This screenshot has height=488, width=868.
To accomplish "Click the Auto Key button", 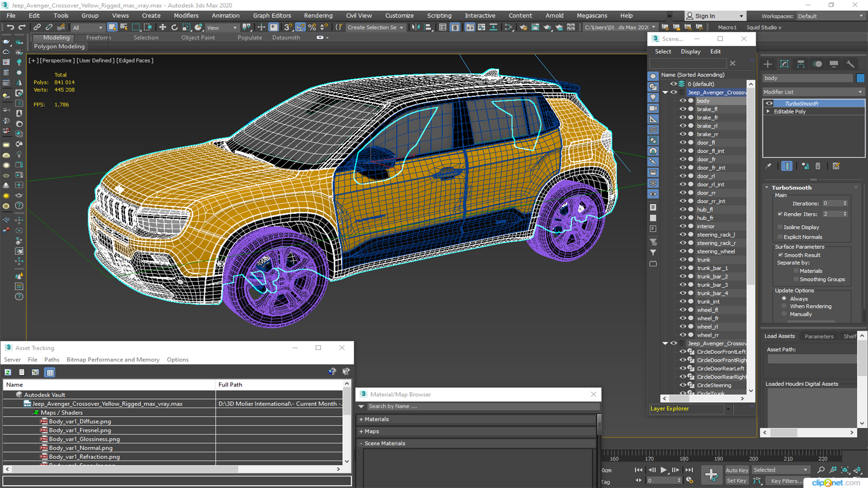I will pos(737,470).
